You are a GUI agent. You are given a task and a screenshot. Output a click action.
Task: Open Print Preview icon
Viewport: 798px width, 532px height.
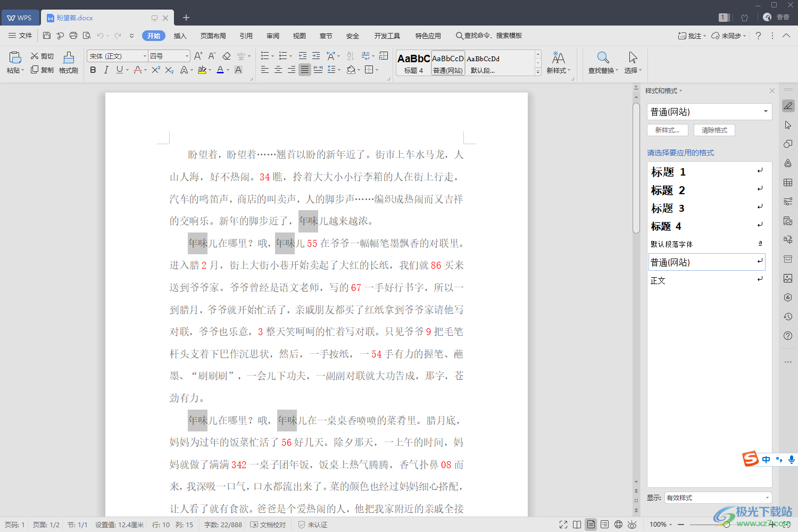point(87,36)
